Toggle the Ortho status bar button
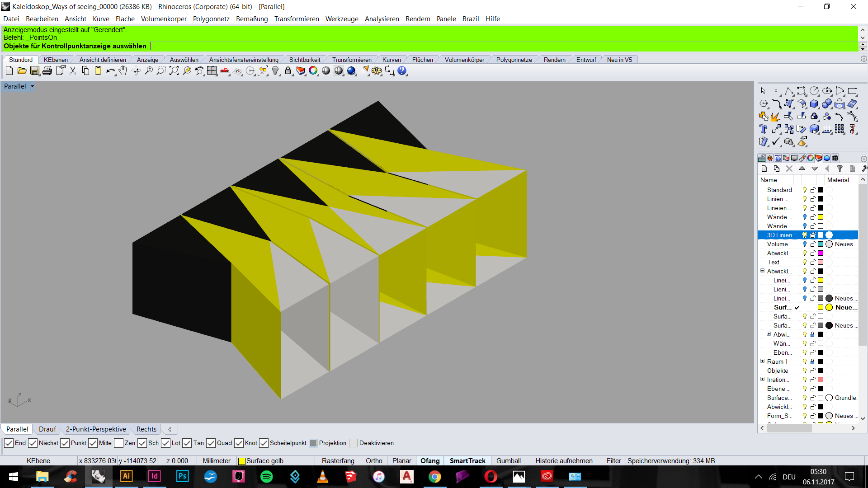 coord(374,461)
